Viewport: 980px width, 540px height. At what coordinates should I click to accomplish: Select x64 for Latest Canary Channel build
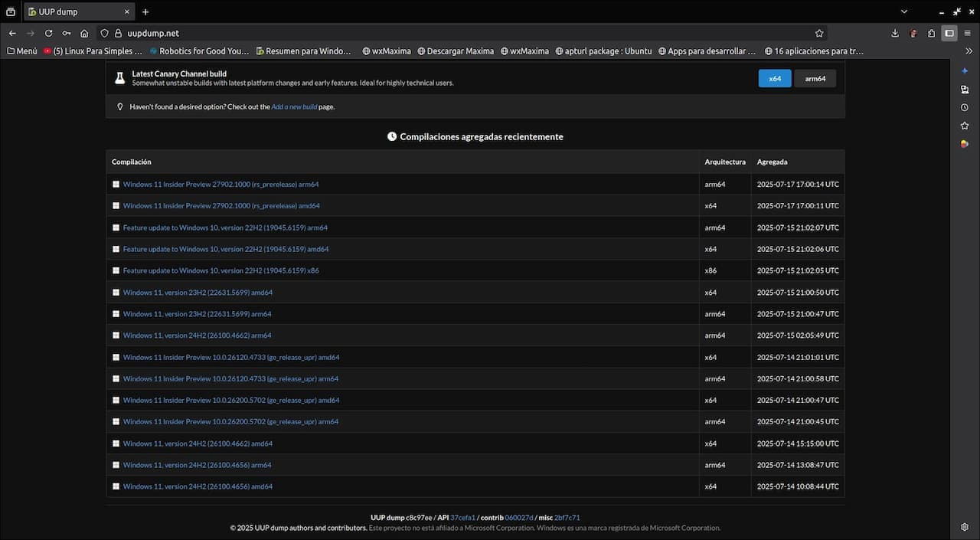click(x=775, y=78)
